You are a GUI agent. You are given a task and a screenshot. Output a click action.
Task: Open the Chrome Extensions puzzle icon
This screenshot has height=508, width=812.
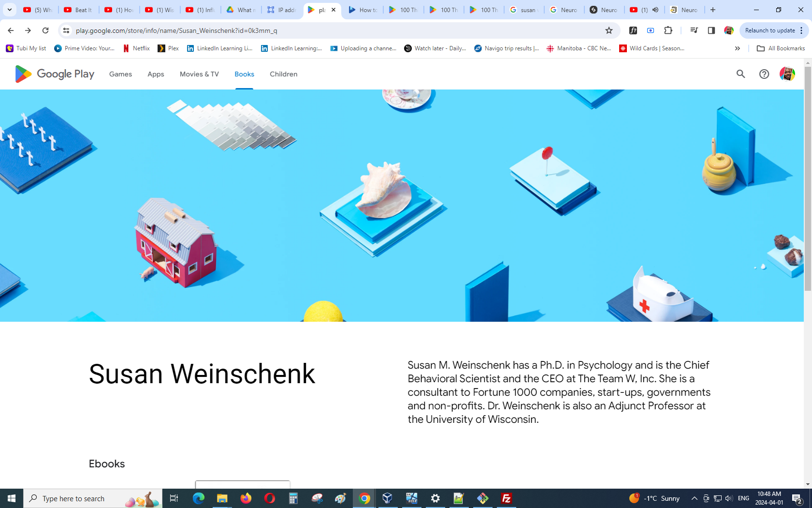[668, 30]
